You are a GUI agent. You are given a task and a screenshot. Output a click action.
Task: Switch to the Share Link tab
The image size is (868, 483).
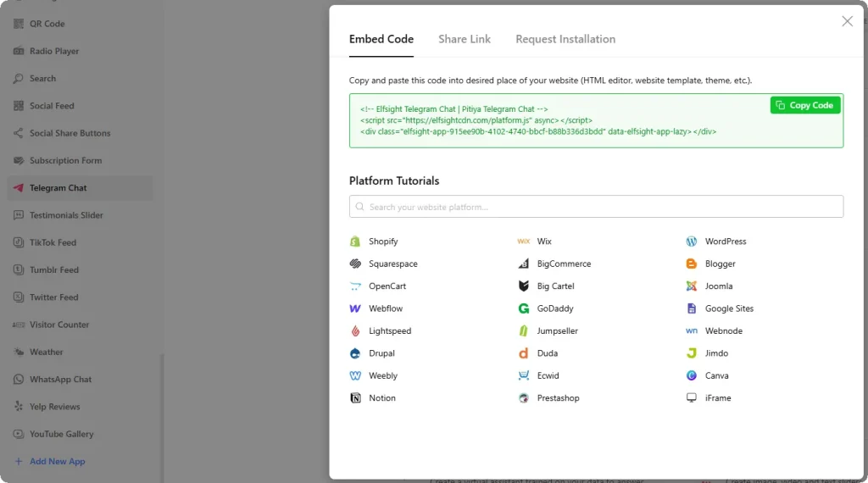(x=465, y=39)
